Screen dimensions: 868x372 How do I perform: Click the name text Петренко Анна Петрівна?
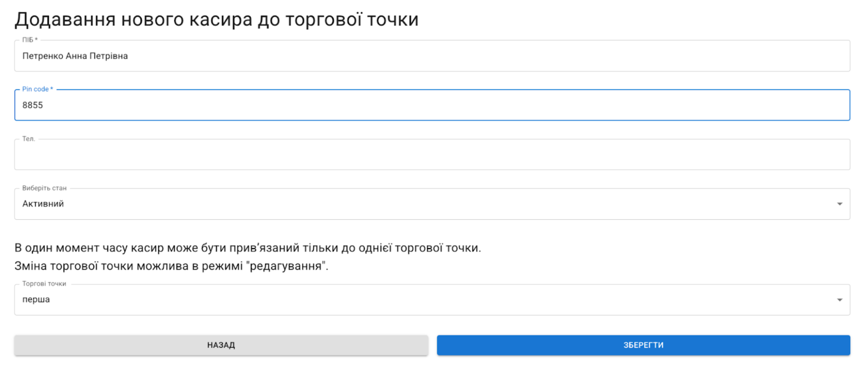[x=75, y=56]
